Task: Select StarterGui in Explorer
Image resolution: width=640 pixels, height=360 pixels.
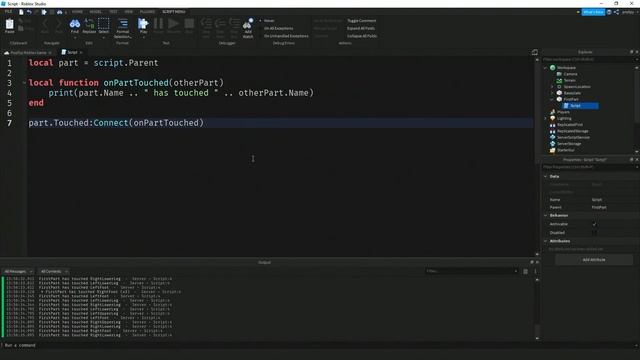Action: click(x=562, y=150)
